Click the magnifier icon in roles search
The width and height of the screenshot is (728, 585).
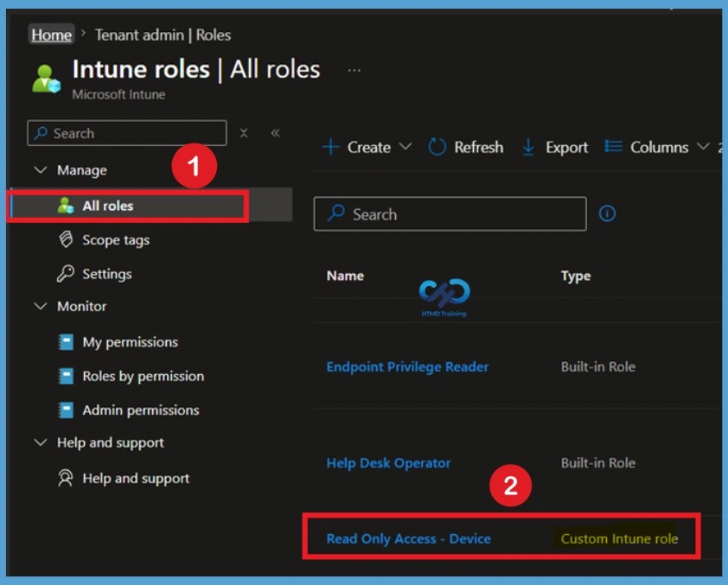point(336,213)
